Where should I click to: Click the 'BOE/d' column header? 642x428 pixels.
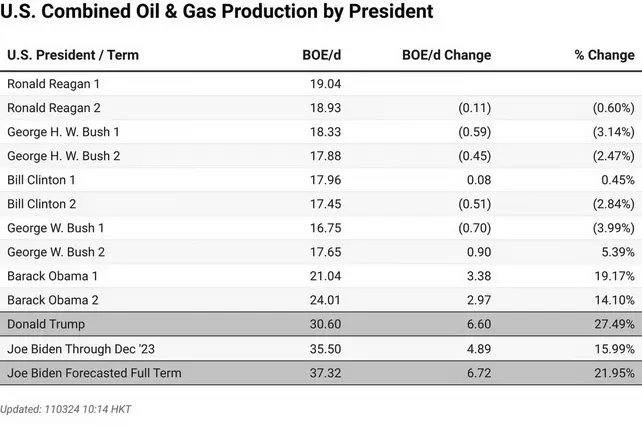coord(319,55)
